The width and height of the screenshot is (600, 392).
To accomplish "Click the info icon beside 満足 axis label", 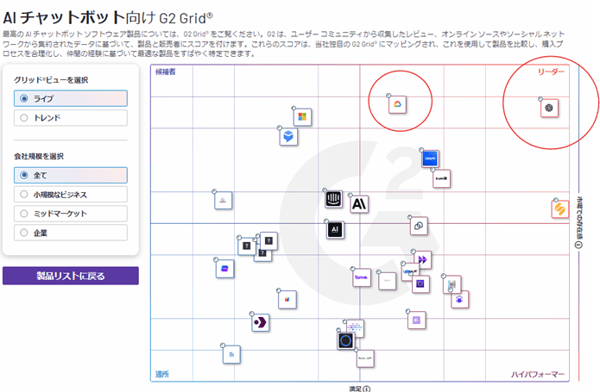I will click(x=367, y=389).
